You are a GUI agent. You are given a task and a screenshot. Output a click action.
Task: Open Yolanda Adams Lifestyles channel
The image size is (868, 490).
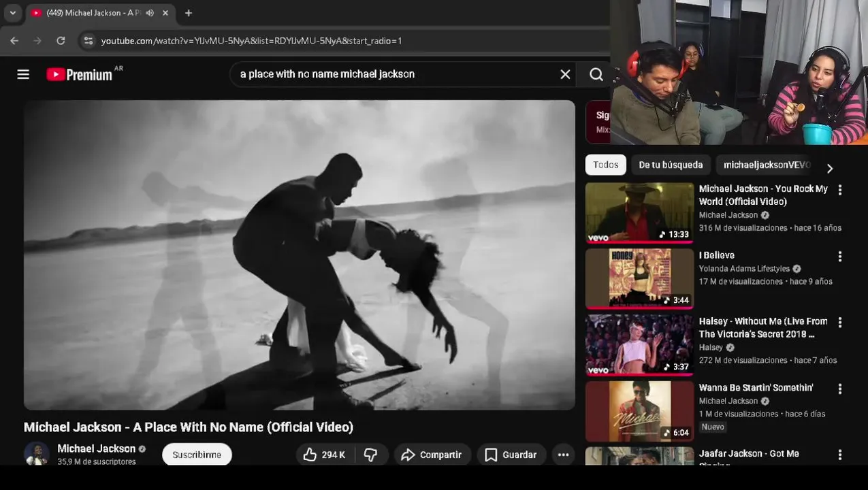(745, 269)
